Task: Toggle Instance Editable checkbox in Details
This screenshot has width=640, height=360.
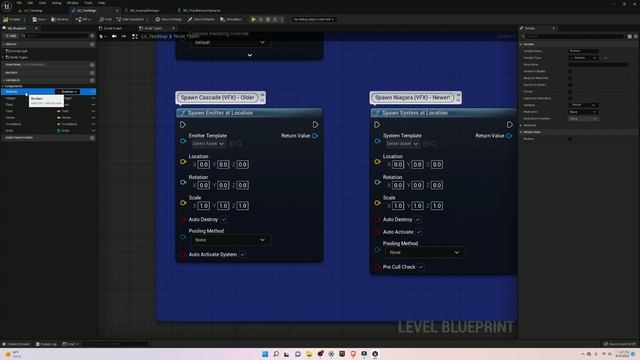Action: 570,71
